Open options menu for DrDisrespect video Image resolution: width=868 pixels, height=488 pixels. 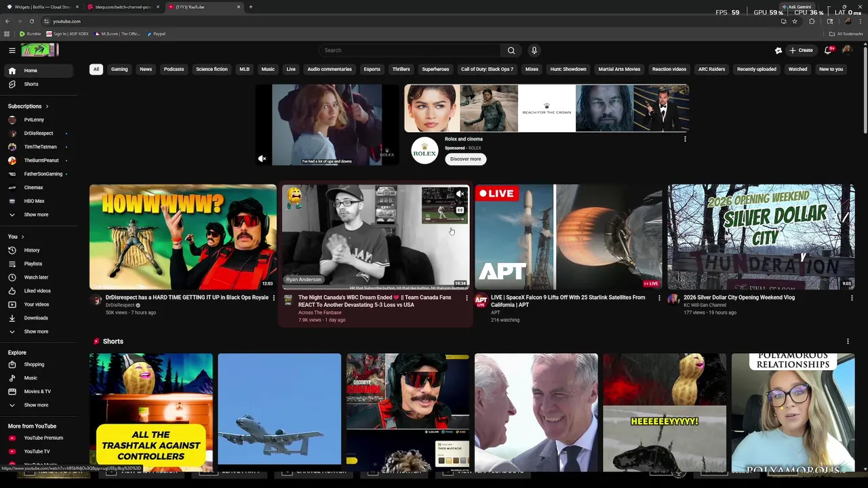[274, 298]
